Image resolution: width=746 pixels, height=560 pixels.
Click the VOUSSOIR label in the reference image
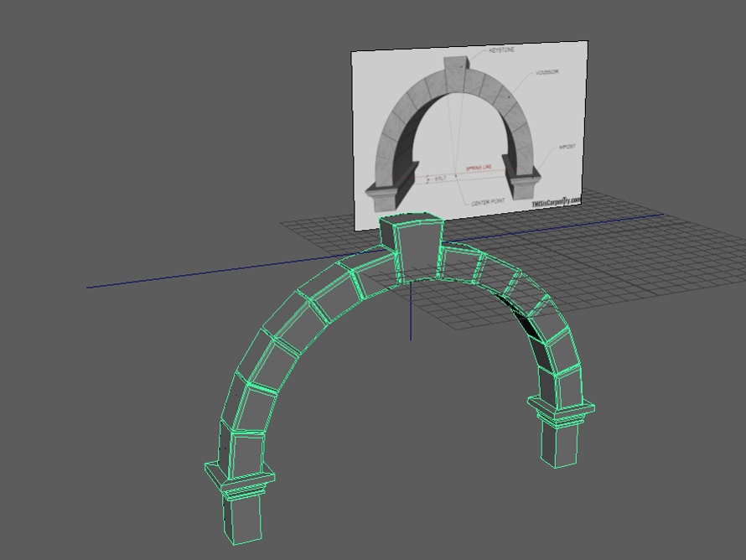click(x=545, y=72)
